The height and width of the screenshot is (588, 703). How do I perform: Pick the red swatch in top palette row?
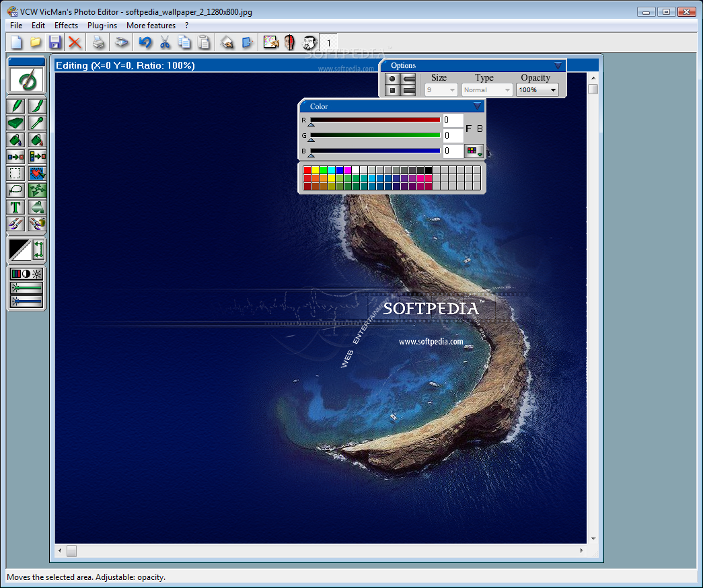point(307,170)
